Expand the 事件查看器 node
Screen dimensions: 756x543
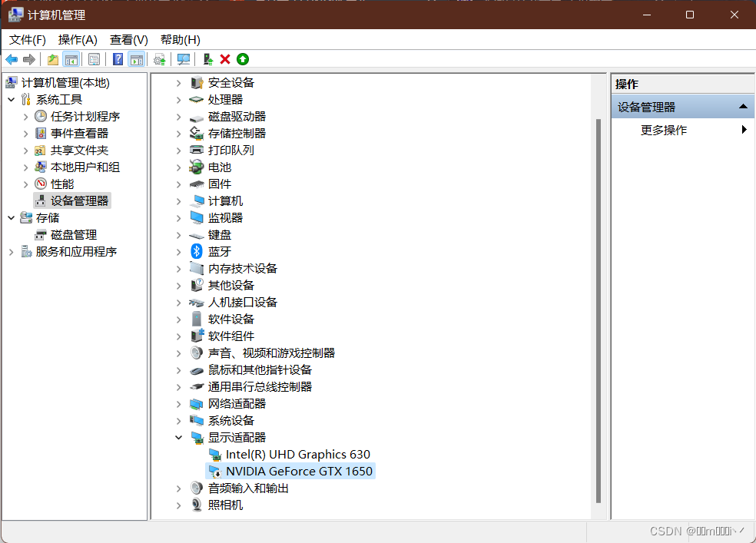click(x=25, y=134)
